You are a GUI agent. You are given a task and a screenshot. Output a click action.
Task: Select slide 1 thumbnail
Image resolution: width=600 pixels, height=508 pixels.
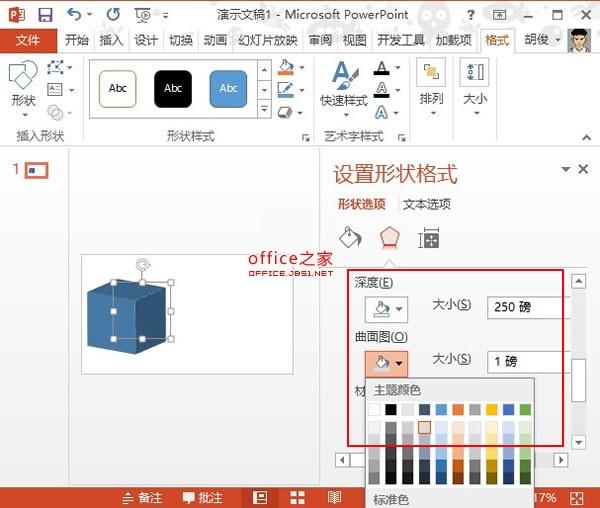pos(37,171)
